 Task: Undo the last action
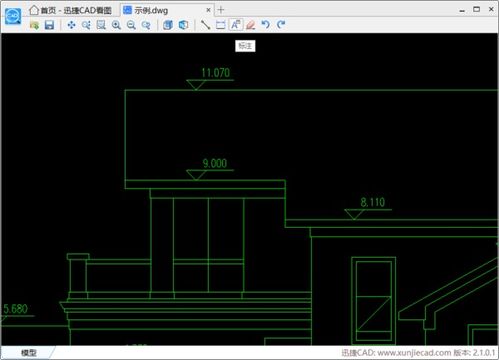pos(266,25)
